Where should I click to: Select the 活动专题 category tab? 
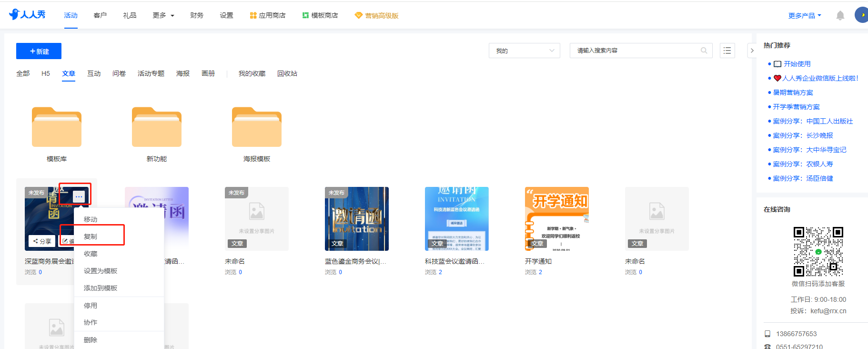tap(151, 73)
